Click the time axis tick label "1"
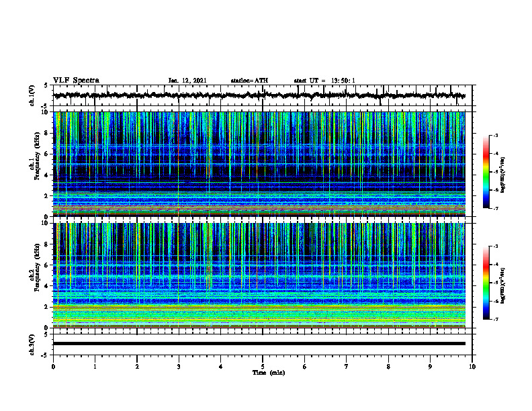This screenshot has height=411, width=532. (x=95, y=367)
